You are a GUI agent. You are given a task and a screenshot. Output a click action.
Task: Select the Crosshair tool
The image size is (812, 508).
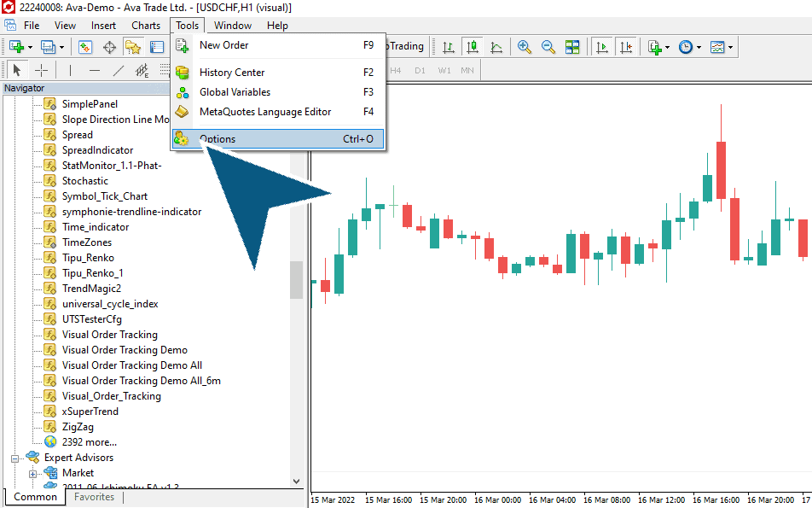(41, 70)
